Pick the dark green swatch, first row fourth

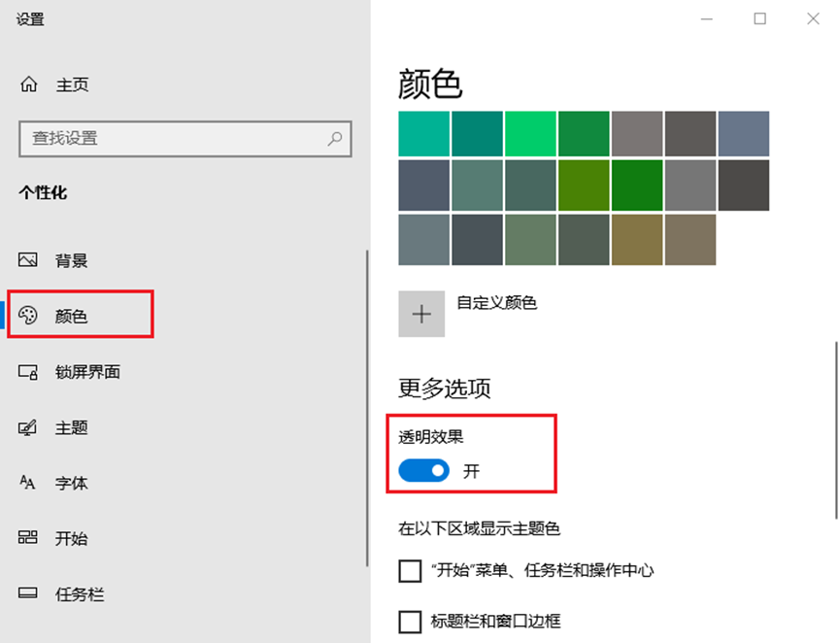pos(584,134)
